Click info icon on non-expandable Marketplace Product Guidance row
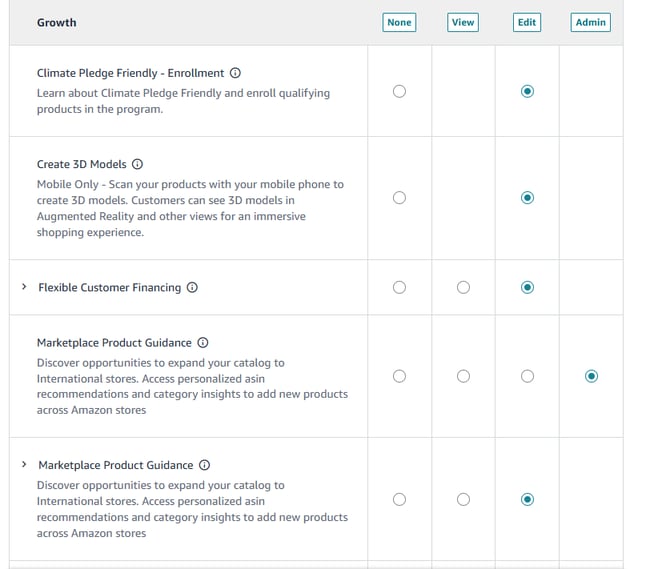 [x=202, y=343]
